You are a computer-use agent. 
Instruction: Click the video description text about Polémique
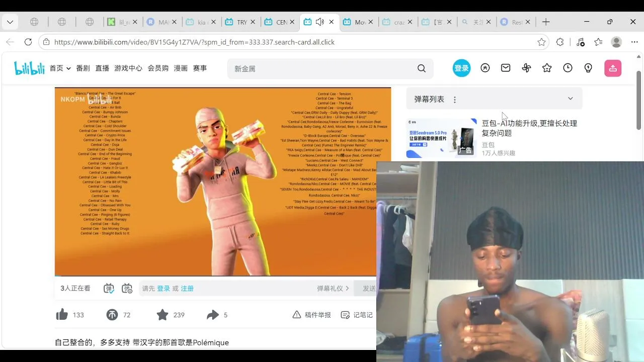tap(142, 342)
